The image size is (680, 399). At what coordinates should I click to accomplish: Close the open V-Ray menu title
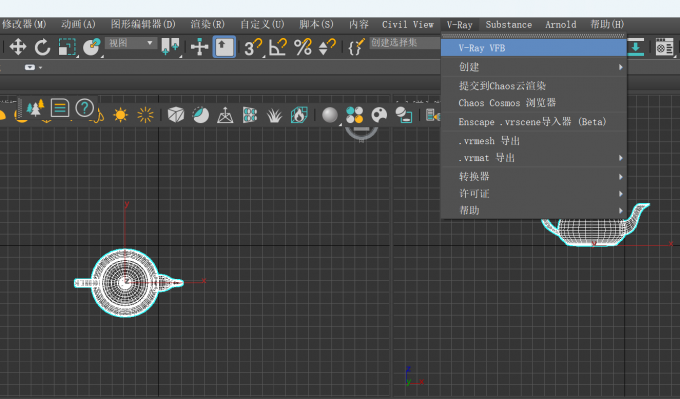(x=460, y=25)
